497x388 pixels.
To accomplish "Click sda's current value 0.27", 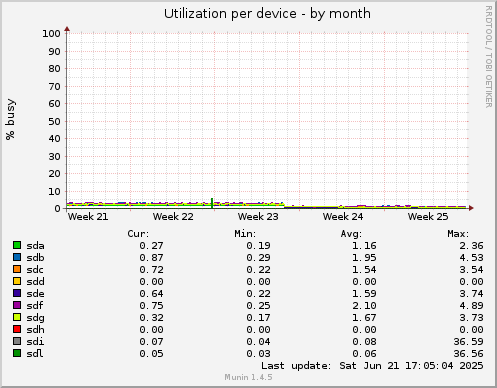I will [151, 246].
